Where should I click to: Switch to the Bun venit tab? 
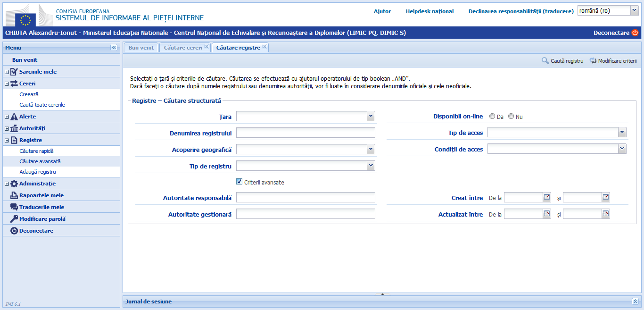click(x=141, y=48)
